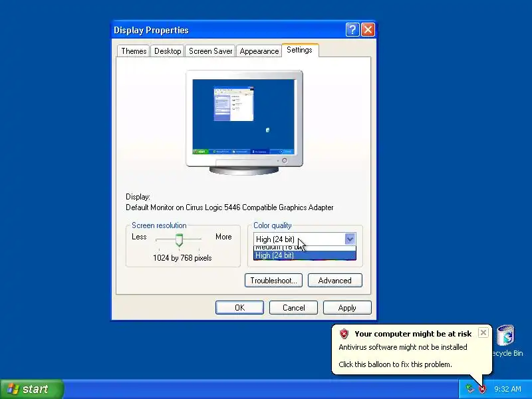This screenshot has height=399, width=532.
Task: Click the Cirrus Logic display adapter text
Action: 229,207
